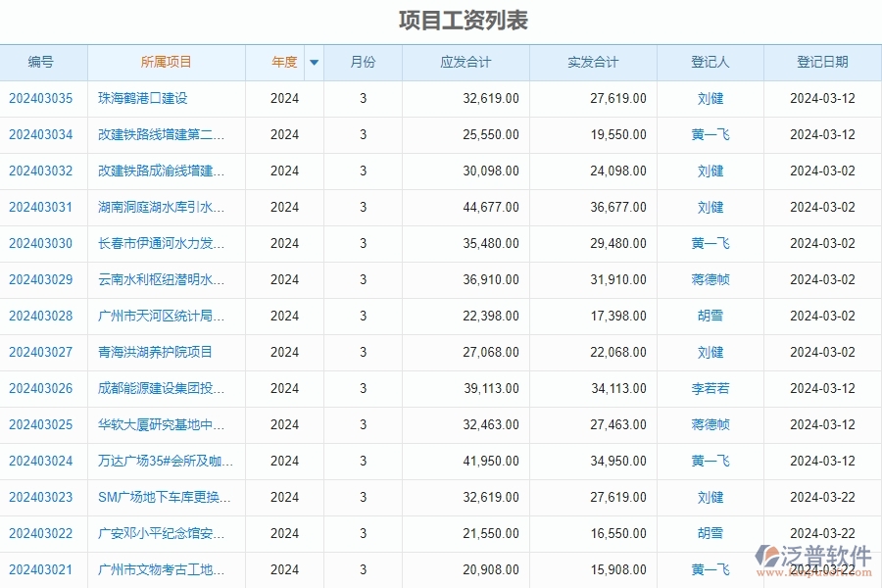Select the 实发合计 value 34,950.00

(x=617, y=461)
